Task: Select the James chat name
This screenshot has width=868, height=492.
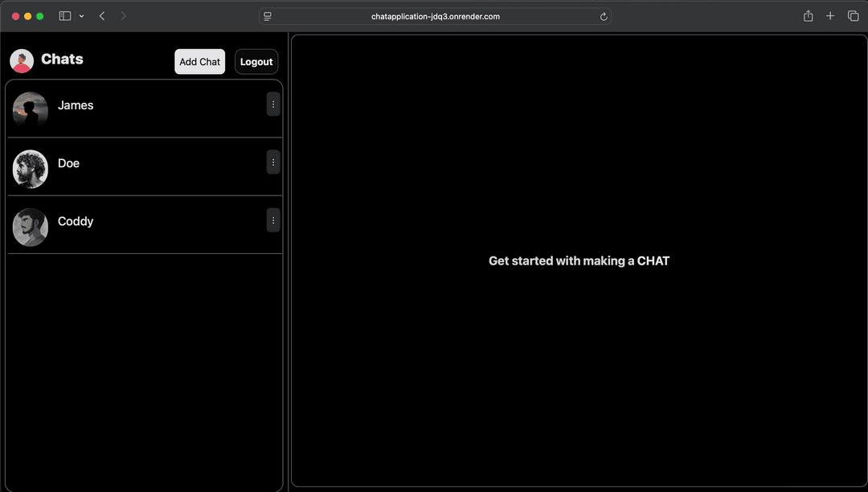Action: (x=76, y=105)
